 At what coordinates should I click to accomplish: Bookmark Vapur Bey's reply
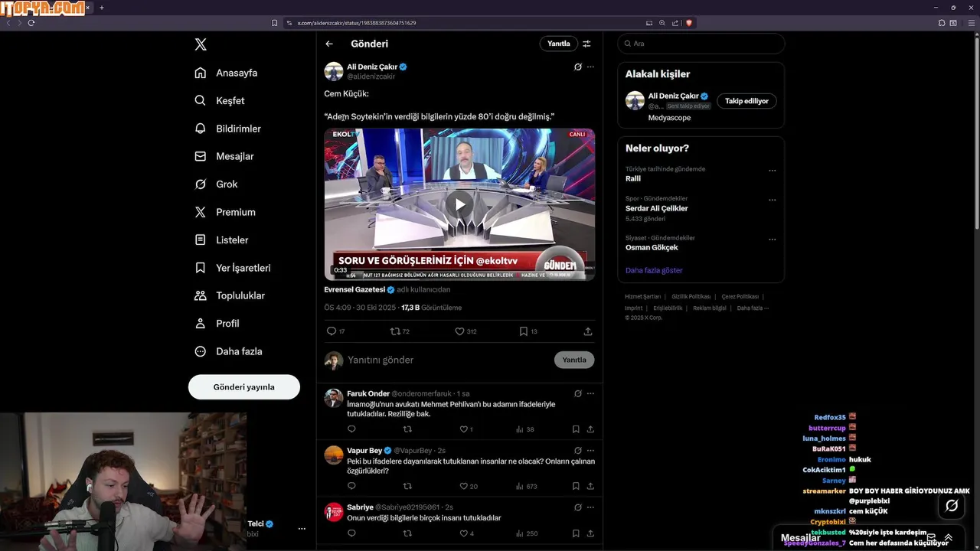pyautogui.click(x=576, y=486)
